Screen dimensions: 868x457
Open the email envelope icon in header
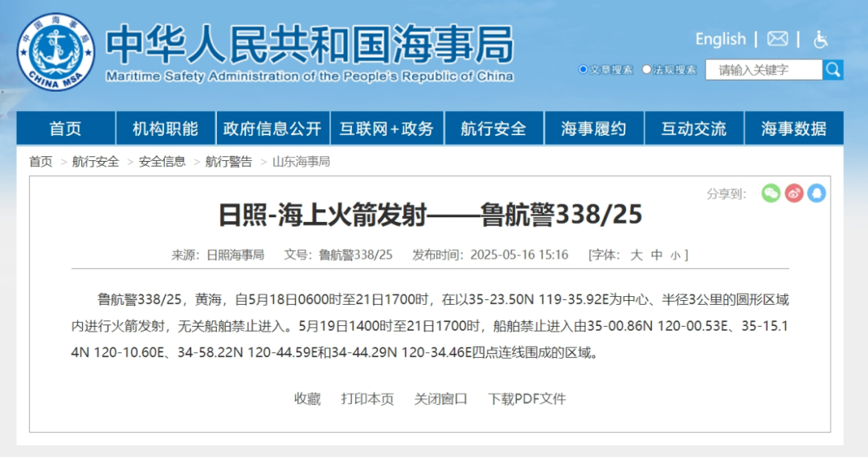[x=777, y=39]
